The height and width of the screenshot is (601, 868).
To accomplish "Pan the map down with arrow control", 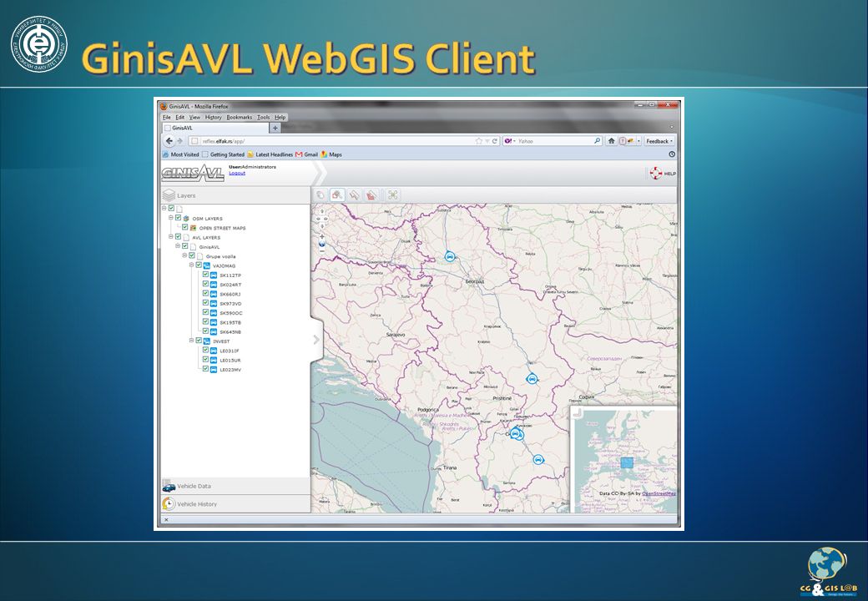I will click(x=321, y=225).
